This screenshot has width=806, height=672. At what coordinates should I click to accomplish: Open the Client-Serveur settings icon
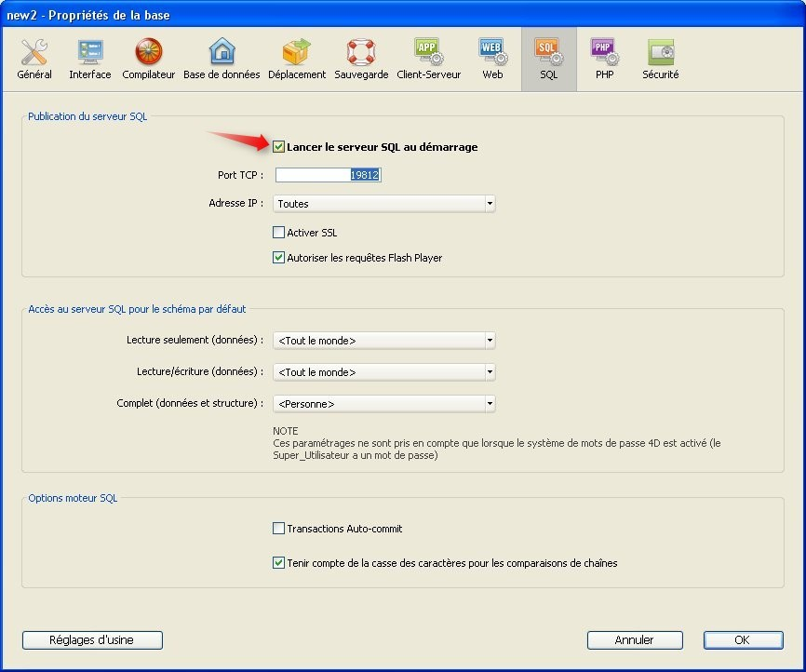click(428, 52)
